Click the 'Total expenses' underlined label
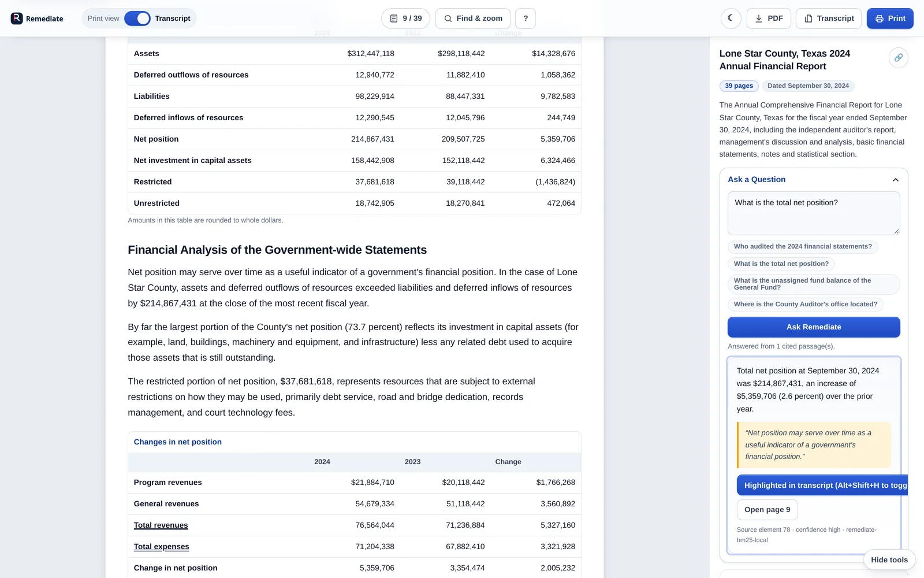 [162, 547]
